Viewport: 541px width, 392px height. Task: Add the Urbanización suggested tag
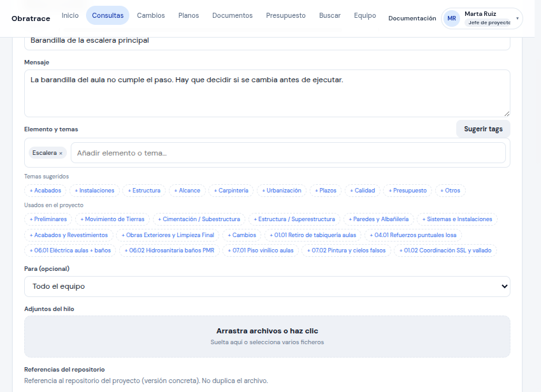click(282, 191)
